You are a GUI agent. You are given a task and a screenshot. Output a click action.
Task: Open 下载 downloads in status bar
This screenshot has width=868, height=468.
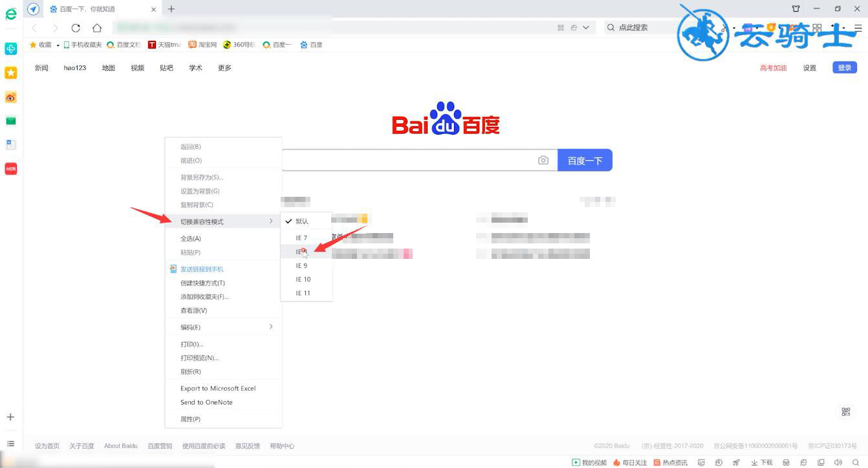pyautogui.click(x=761, y=462)
